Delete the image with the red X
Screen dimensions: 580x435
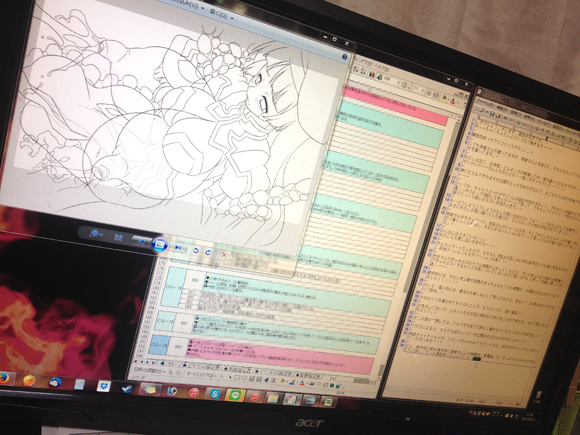tap(224, 254)
